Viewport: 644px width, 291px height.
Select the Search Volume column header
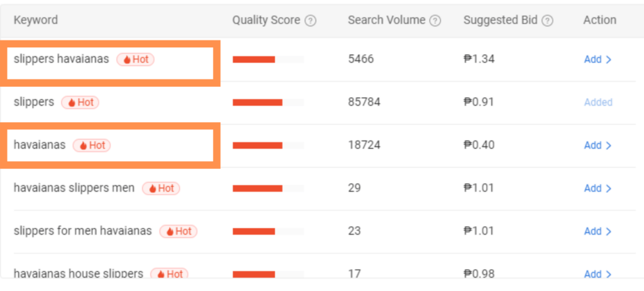coord(386,20)
